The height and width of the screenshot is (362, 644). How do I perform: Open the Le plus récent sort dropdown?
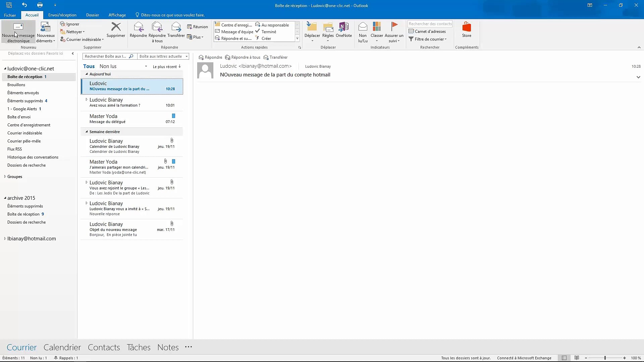[167, 66]
